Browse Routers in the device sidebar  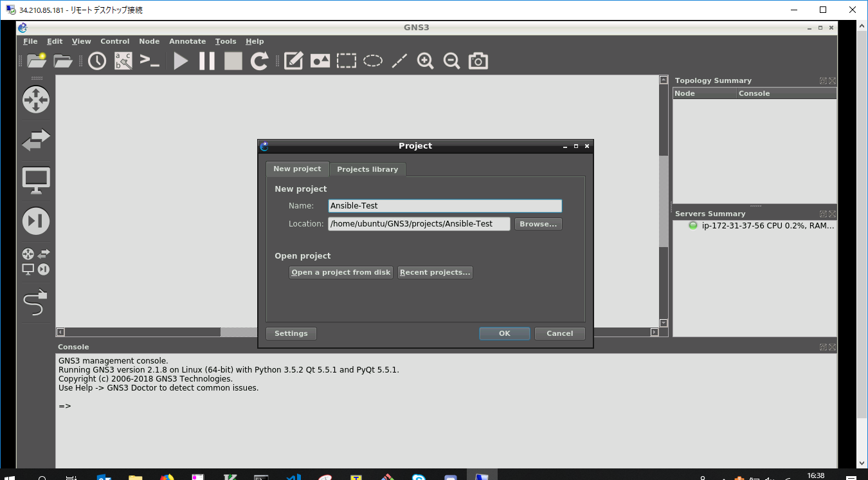click(x=36, y=100)
